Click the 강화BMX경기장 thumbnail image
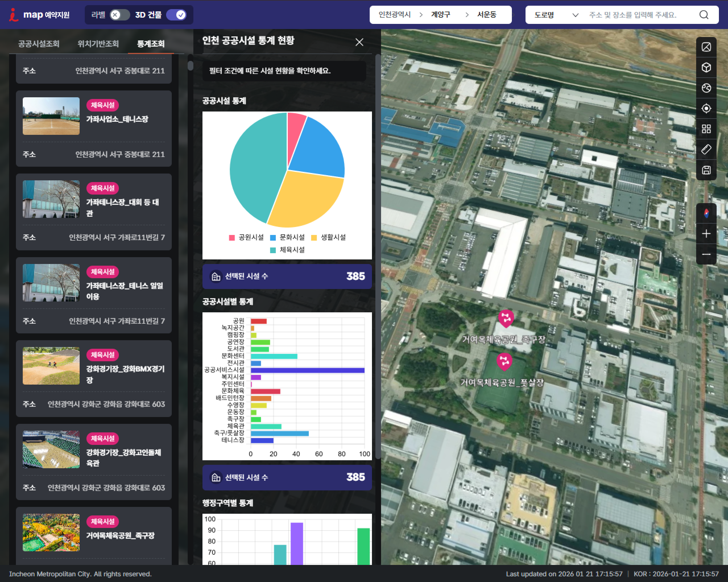The height and width of the screenshot is (582, 728). coord(51,366)
